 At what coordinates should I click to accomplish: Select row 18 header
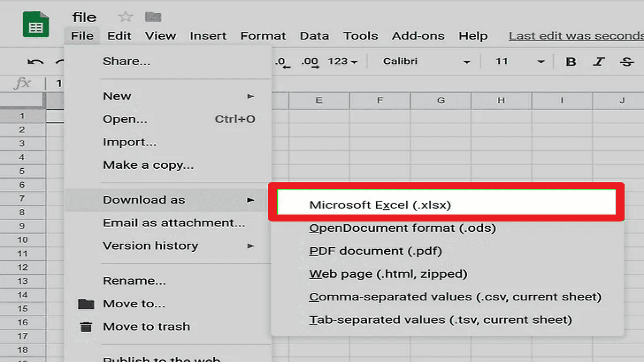pos(22,350)
